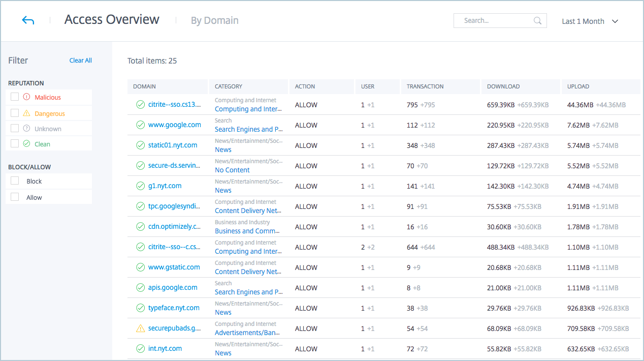Open the Last 1 Month dropdown
Screen dimensions: 644x361
click(x=590, y=21)
